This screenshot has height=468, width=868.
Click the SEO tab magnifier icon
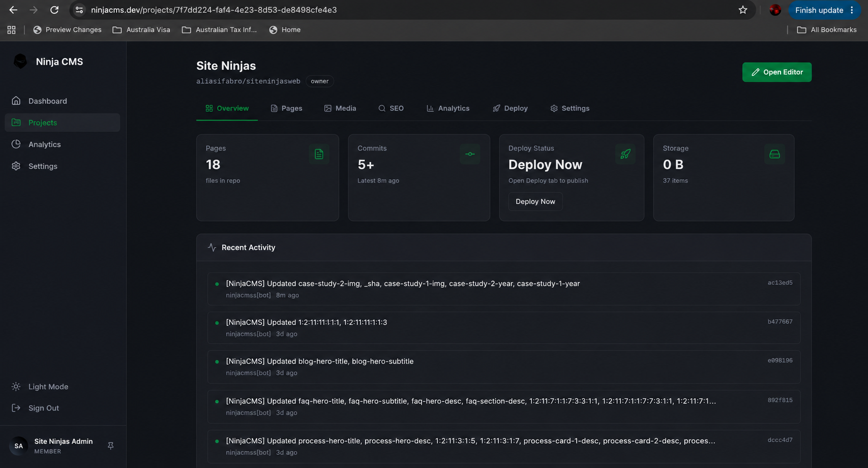pyautogui.click(x=382, y=108)
